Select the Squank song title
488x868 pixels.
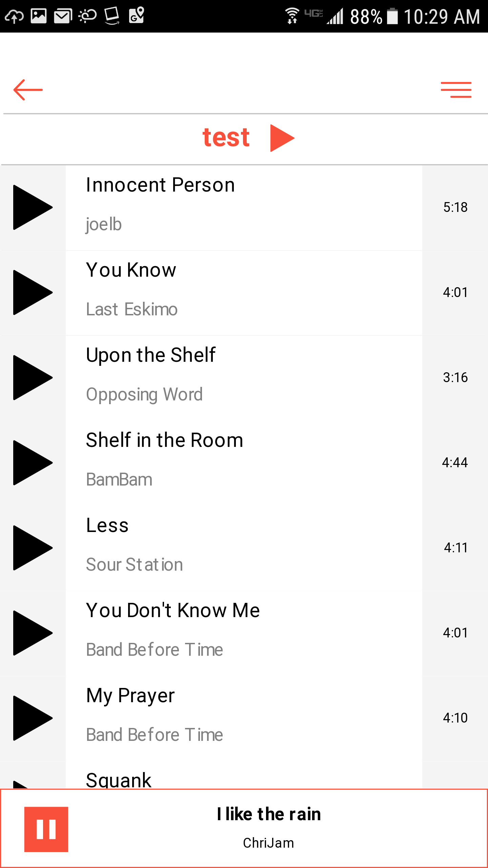click(119, 780)
